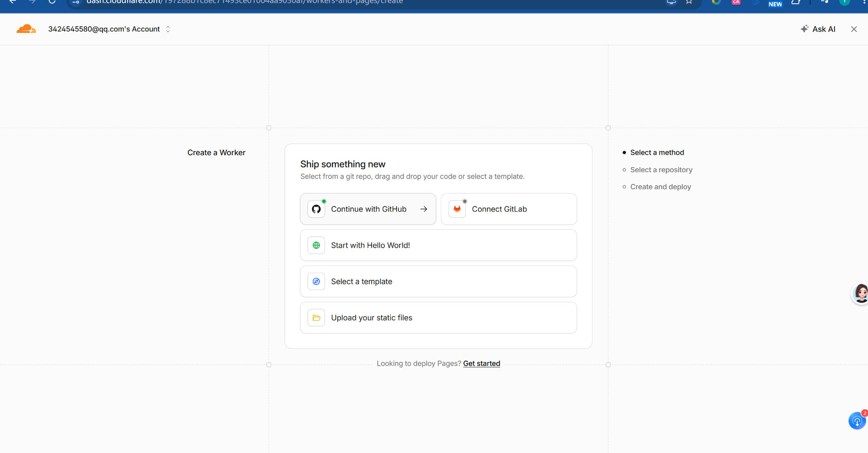868x453 pixels.
Task: Click the green globe icon
Action: coord(316,245)
